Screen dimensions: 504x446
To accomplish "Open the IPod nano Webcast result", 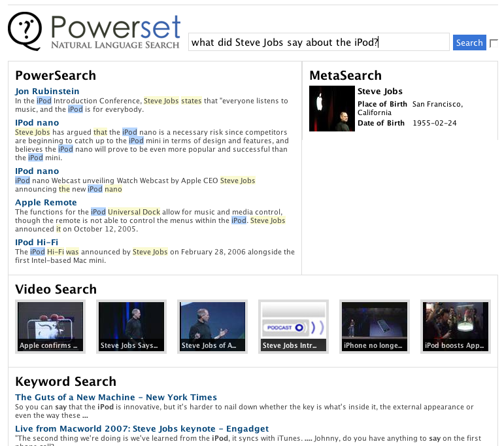I will point(37,171).
